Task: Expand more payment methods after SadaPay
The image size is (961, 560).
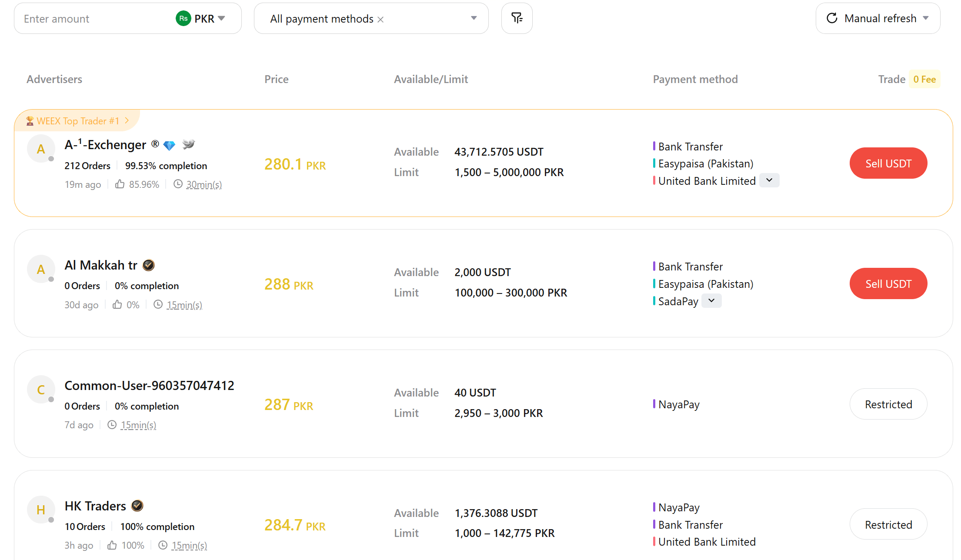Action: pos(711,300)
